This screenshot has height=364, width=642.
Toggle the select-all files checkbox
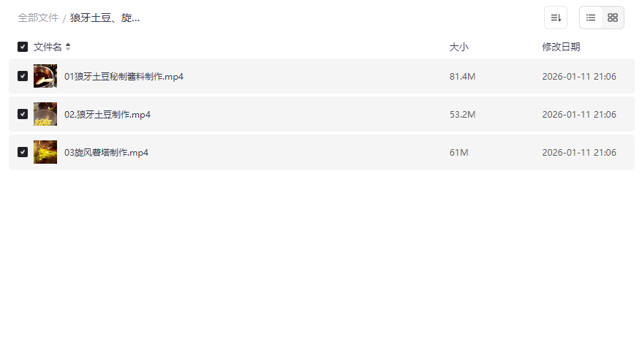(23, 47)
